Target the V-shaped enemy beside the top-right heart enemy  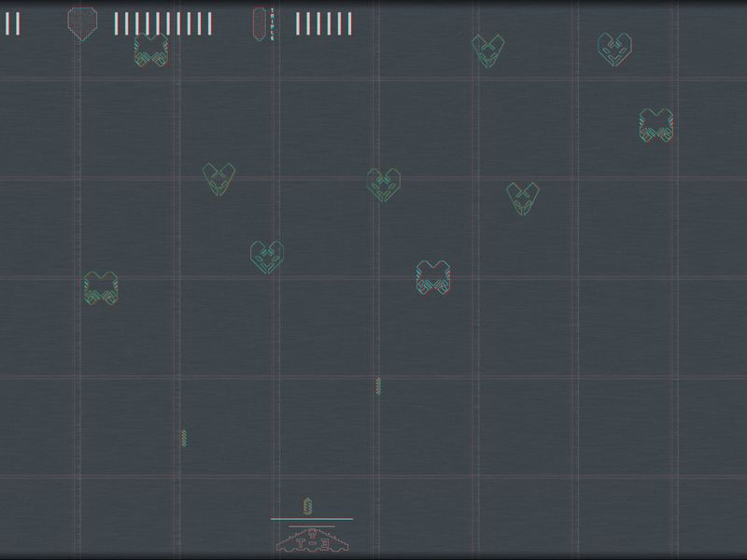488,50
